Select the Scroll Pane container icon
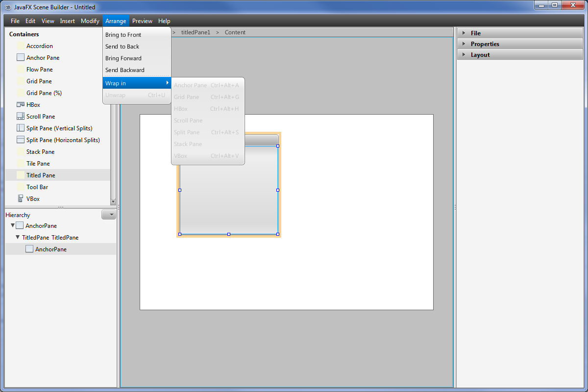The image size is (588, 392). click(21, 117)
